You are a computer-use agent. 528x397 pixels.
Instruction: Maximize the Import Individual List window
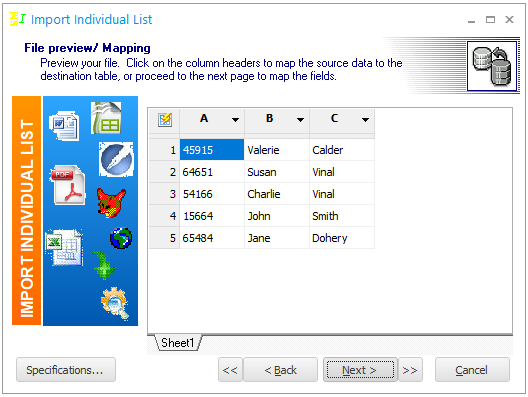pos(490,20)
